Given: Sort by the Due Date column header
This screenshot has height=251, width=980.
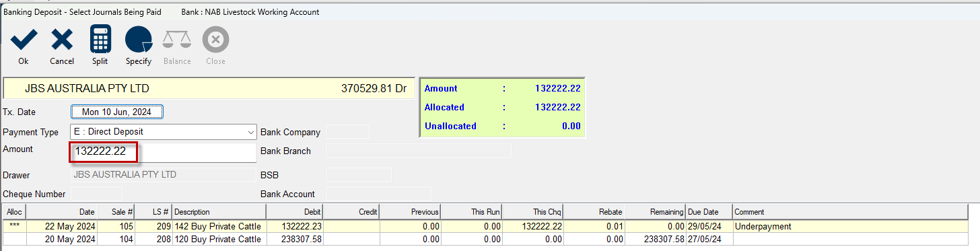Looking at the screenshot, I should [x=709, y=212].
